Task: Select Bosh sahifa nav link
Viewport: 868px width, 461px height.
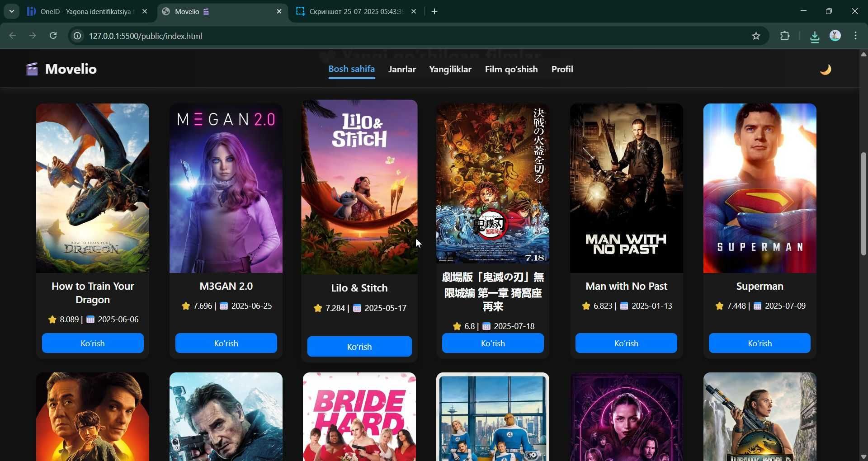Action: 351,69
